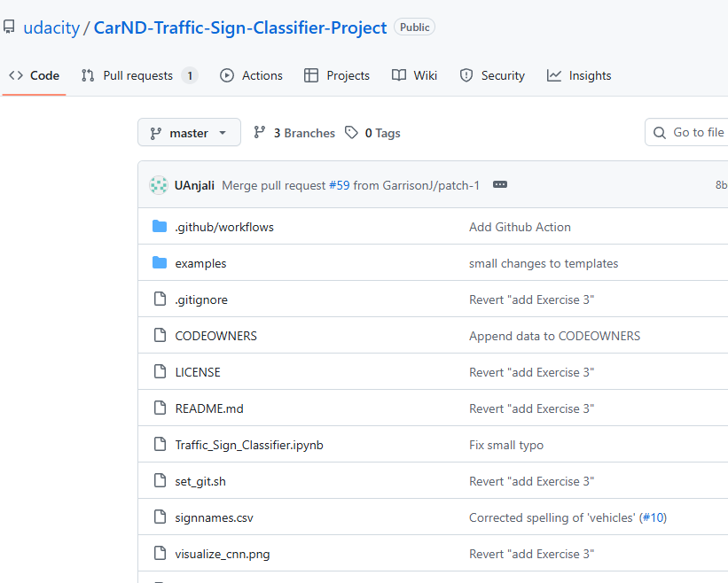The image size is (728, 583).
Task: Open the udacity organization link
Action: pyautogui.click(x=51, y=27)
